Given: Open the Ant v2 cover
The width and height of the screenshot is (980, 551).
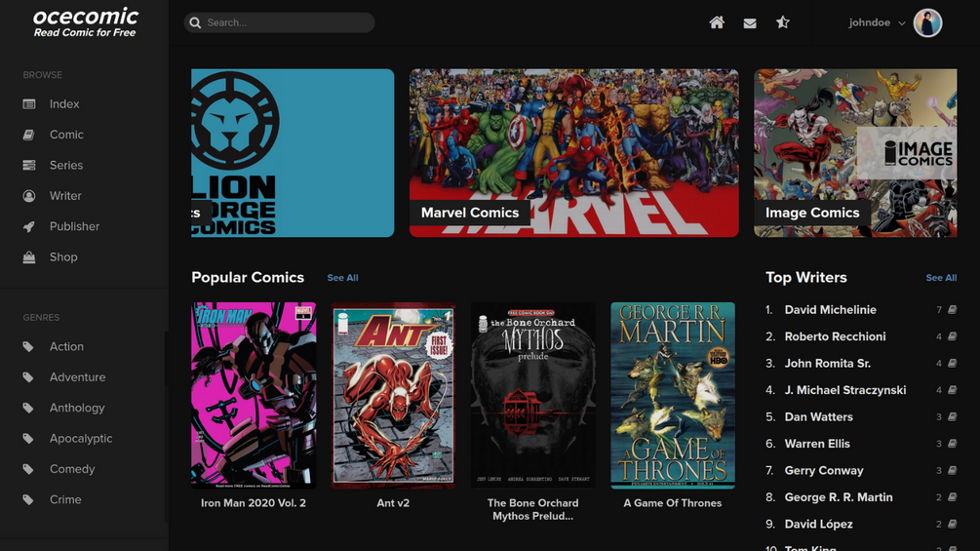Looking at the screenshot, I should (393, 395).
